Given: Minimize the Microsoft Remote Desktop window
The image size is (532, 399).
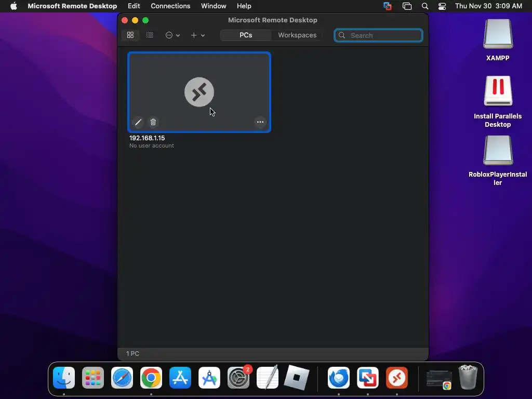Looking at the screenshot, I should (x=135, y=20).
